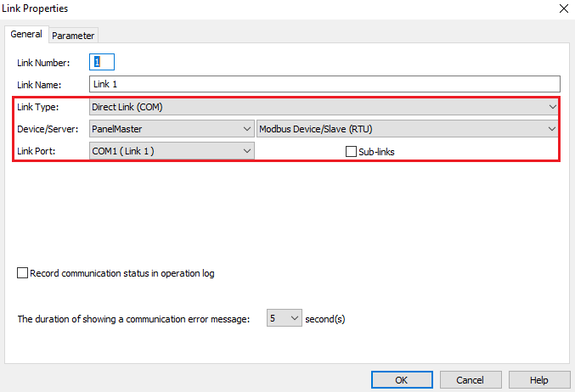Select the General tab
The width and height of the screenshot is (575, 392).
tap(26, 34)
